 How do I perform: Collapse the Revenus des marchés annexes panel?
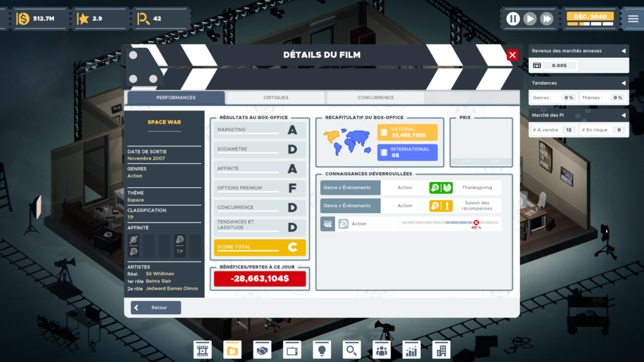pos(623,51)
